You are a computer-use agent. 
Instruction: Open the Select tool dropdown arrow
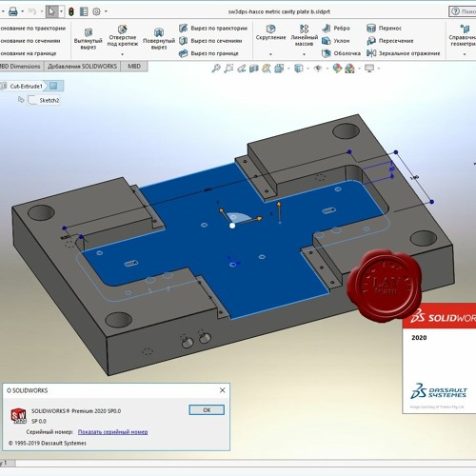point(61,11)
